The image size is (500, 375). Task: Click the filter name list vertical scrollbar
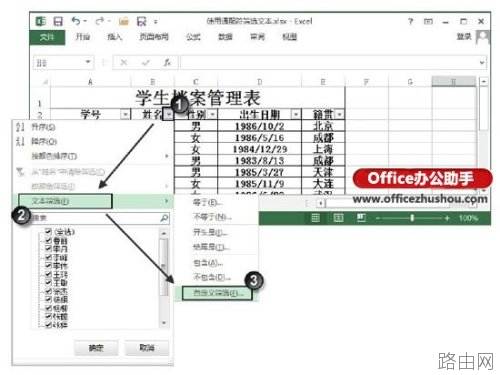[x=164, y=278]
